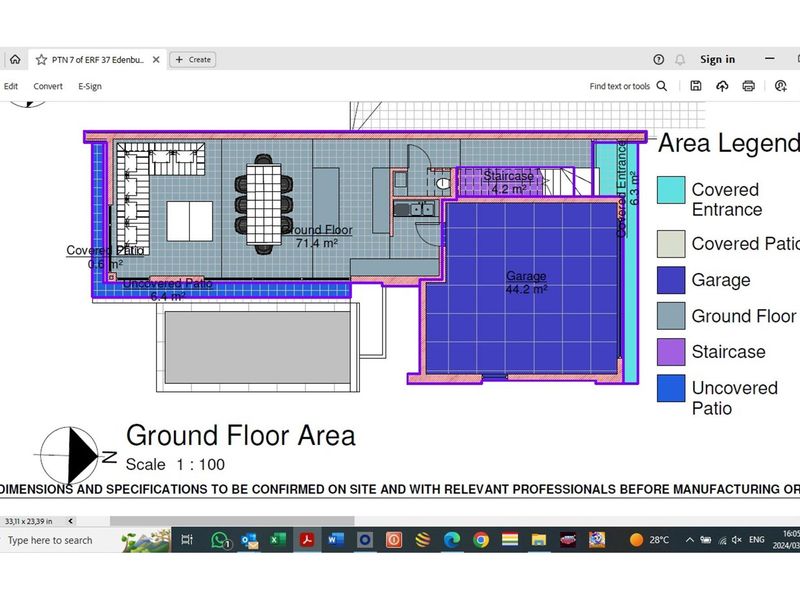Open the Convert menu
Viewport: 800px width, 600px height.
[48, 87]
